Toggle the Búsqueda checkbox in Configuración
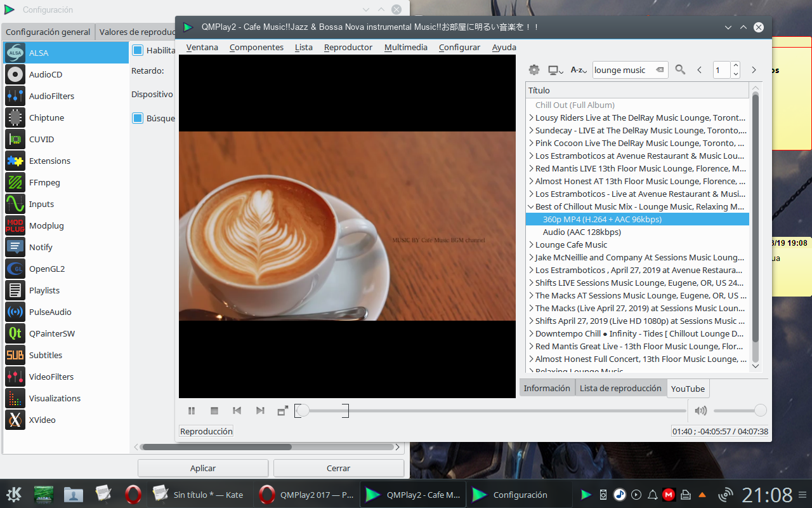 point(137,118)
